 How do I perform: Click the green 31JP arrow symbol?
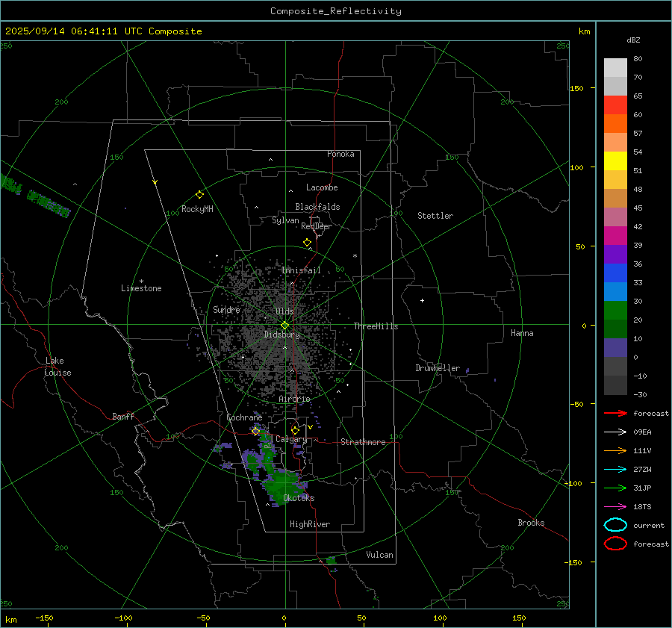point(615,488)
